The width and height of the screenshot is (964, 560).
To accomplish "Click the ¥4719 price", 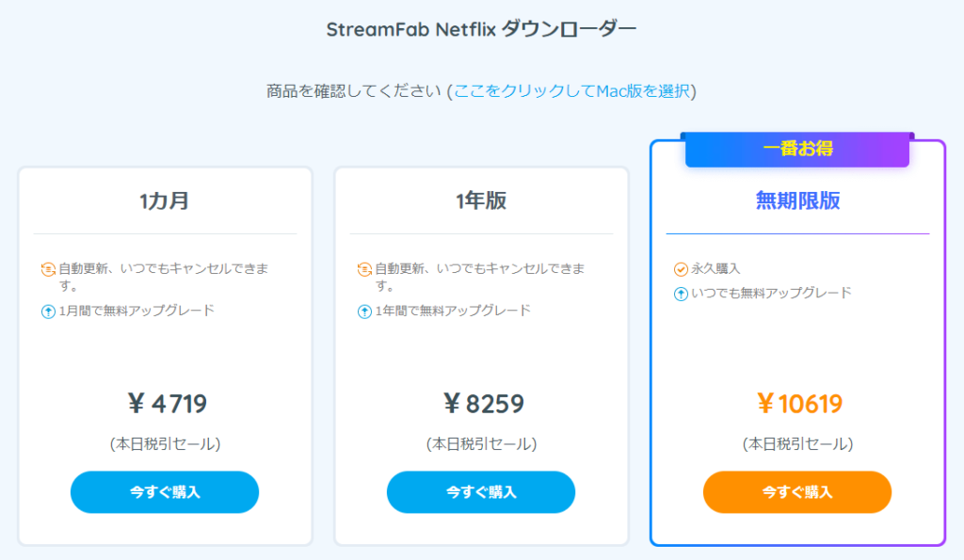I will pos(168,404).
